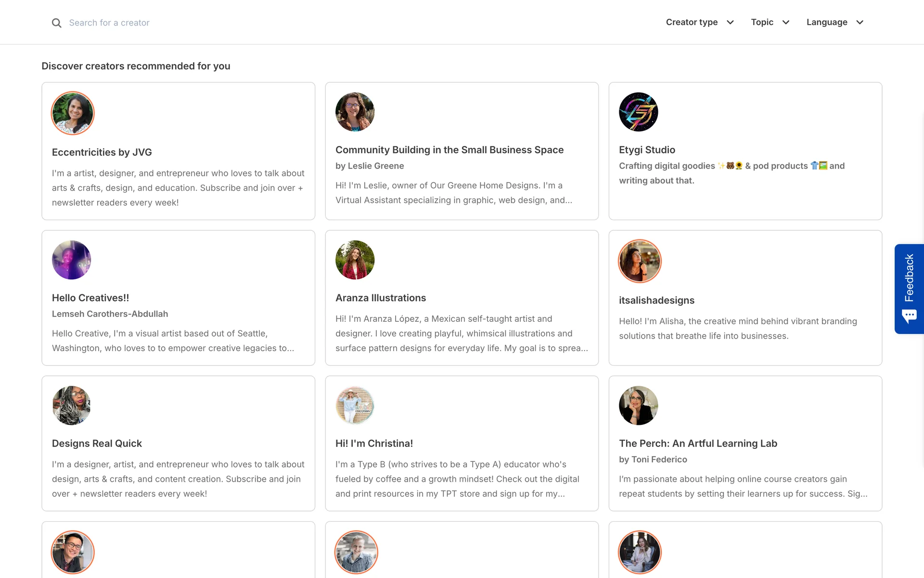Click Toni Federico's profile photo

pos(638,406)
